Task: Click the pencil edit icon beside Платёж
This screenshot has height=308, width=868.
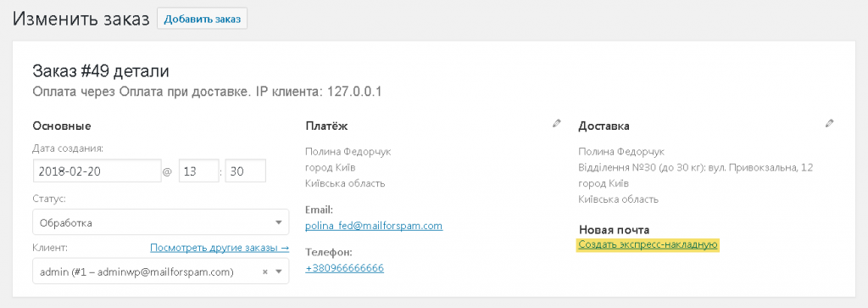Action: coord(556,124)
